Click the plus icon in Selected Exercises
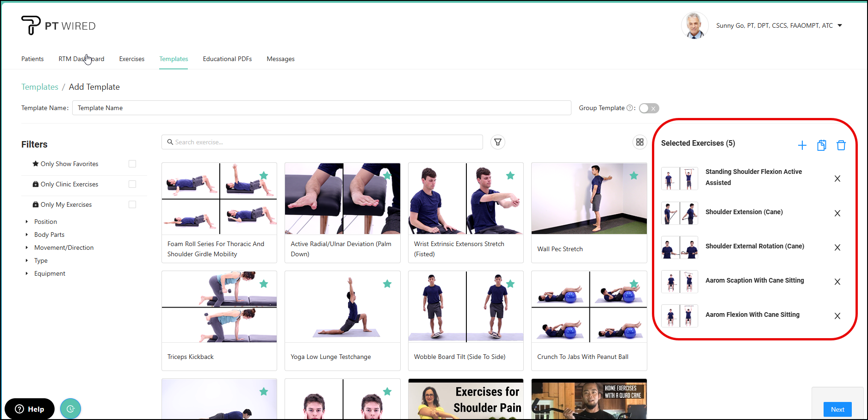This screenshot has height=420, width=868. (802, 145)
